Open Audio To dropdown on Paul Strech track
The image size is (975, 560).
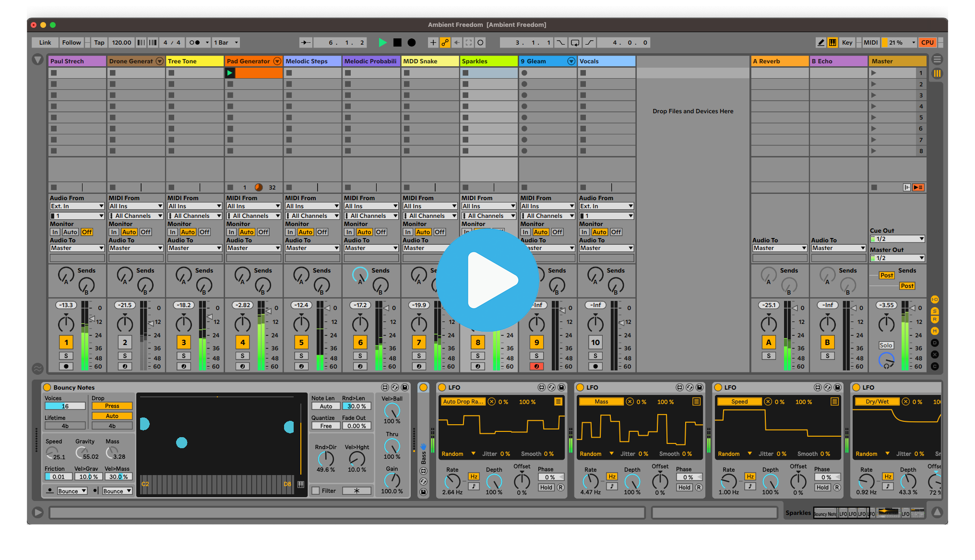pyautogui.click(x=77, y=248)
